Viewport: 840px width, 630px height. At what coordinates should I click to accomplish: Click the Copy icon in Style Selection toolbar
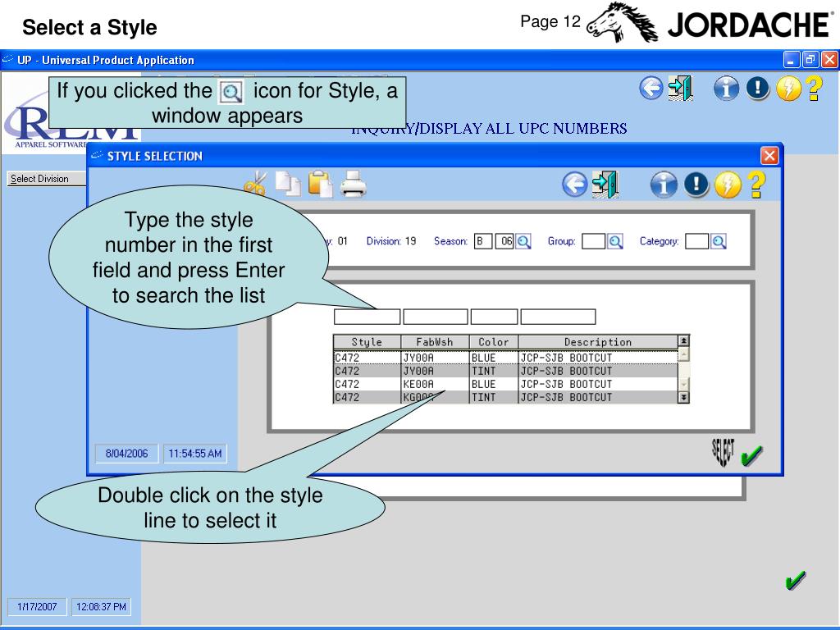click(x=288, y=184)
